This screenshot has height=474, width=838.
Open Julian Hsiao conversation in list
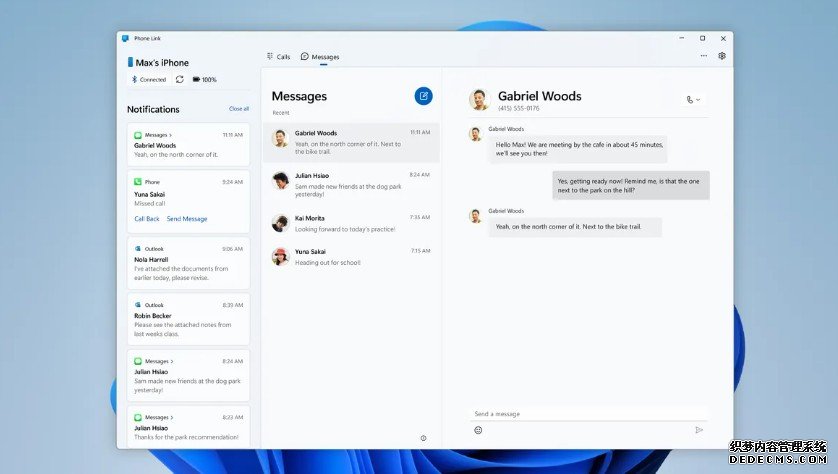point(351,185)
